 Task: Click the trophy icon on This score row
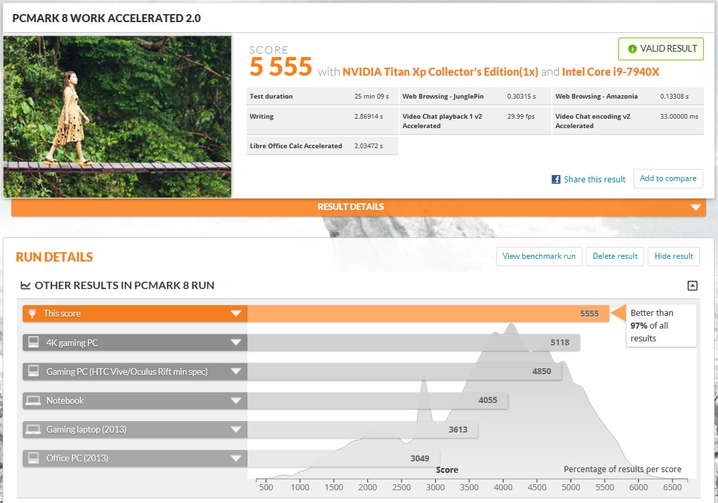(32, 313)
